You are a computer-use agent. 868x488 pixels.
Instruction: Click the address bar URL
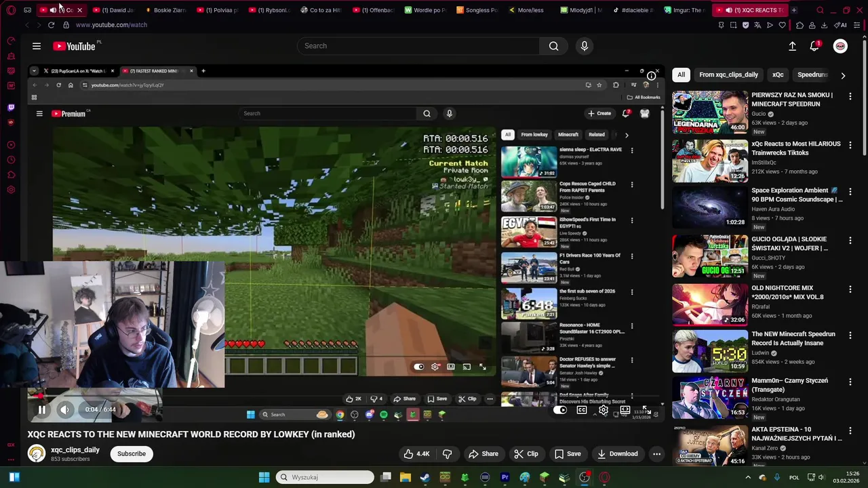point(111,25)
